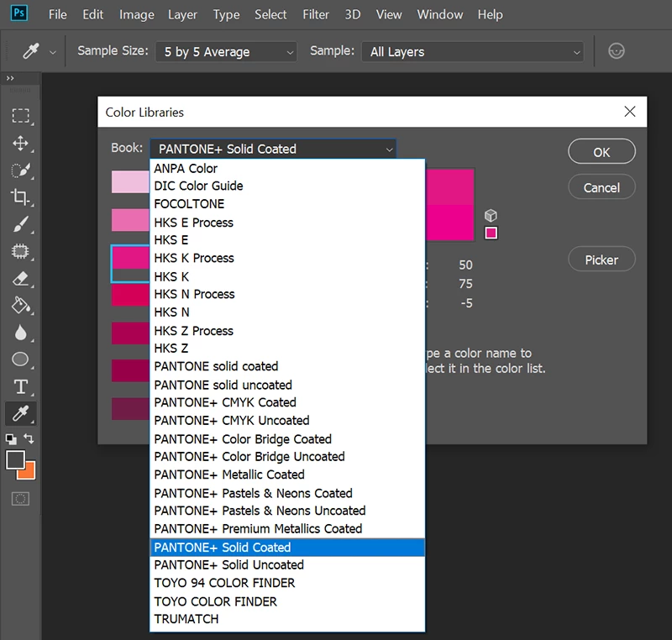The width and height of the screenshot is (672, 640).
Task: Choose HKS E Process book
Action: [x=287, y=223]
